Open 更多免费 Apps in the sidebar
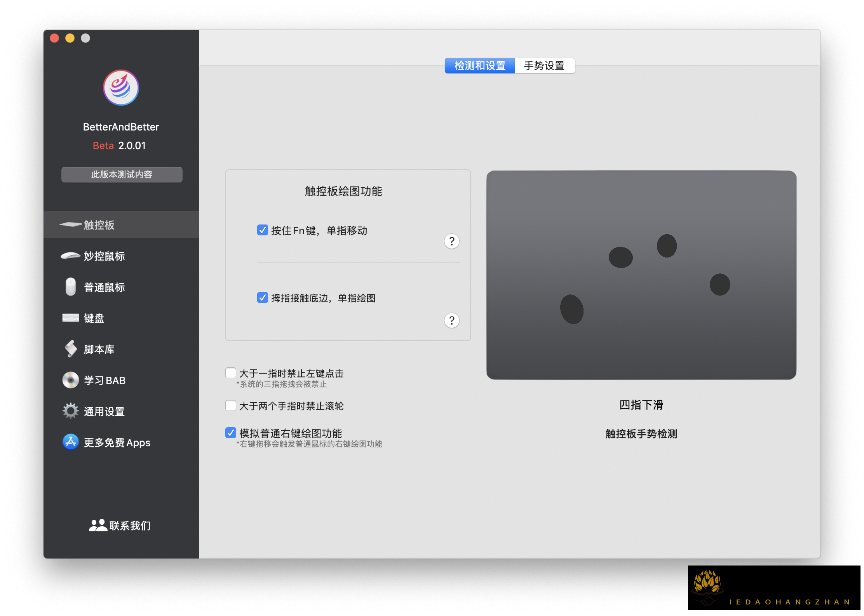864x616 pixels. point(121,442)
